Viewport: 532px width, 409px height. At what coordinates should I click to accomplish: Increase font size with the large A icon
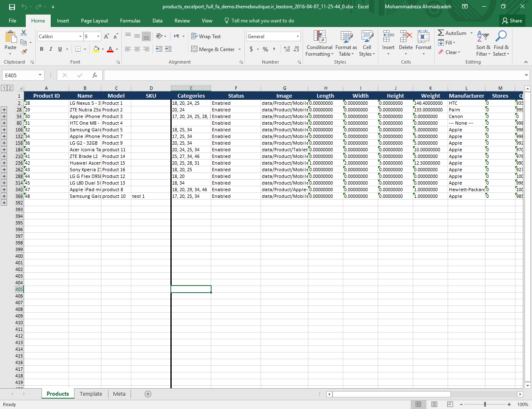click(106, 37)
